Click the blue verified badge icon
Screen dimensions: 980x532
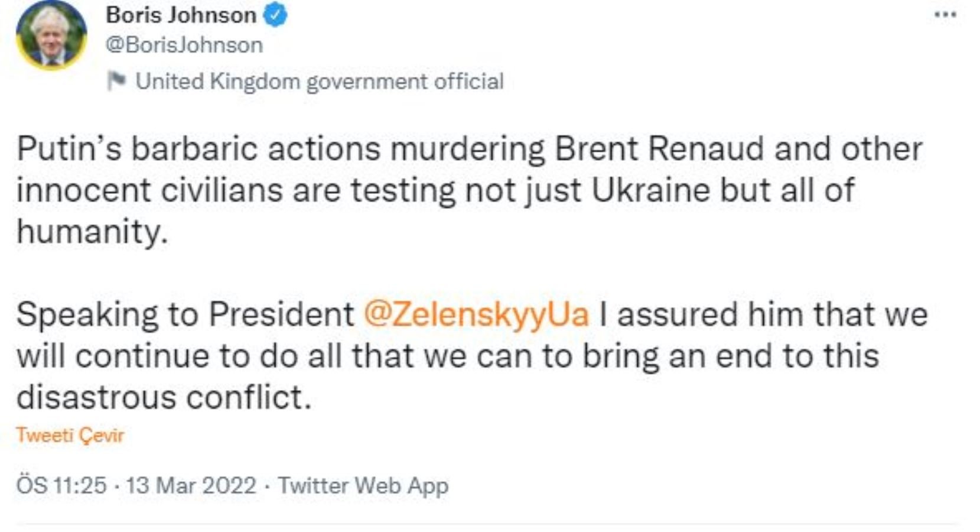(275, 15)
